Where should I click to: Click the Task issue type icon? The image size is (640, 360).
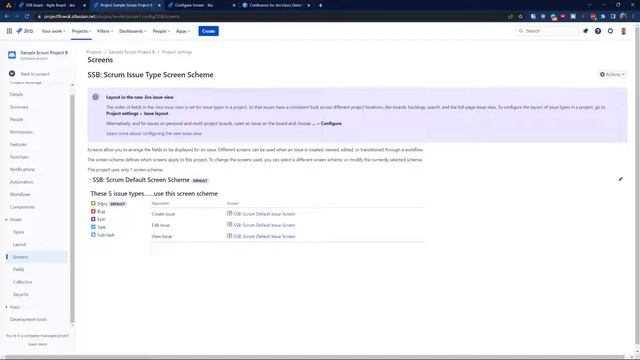[x=93, y=227]
